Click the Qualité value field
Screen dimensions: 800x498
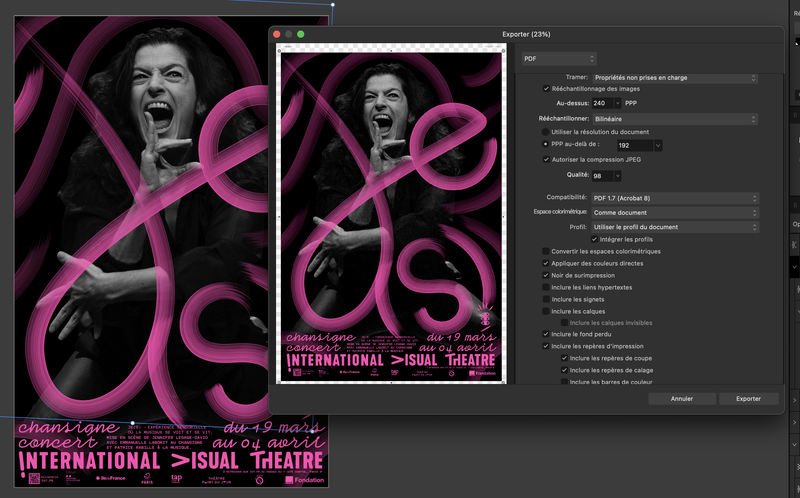(x=600, y=176)
